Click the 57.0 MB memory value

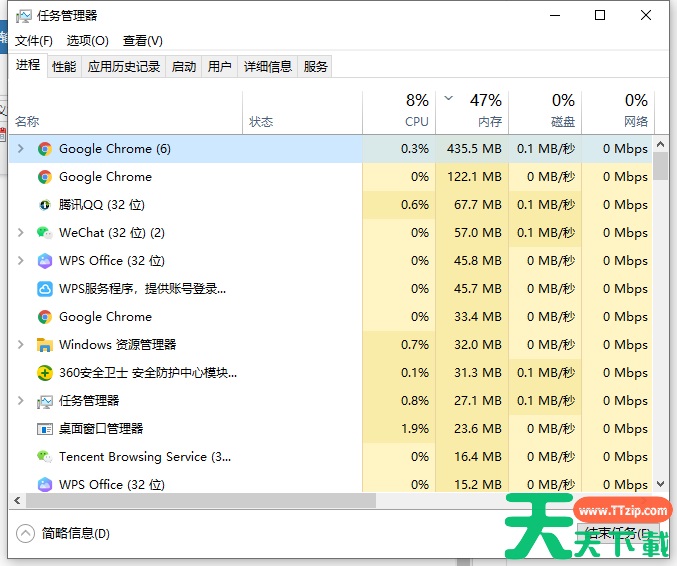coord(478,233)
